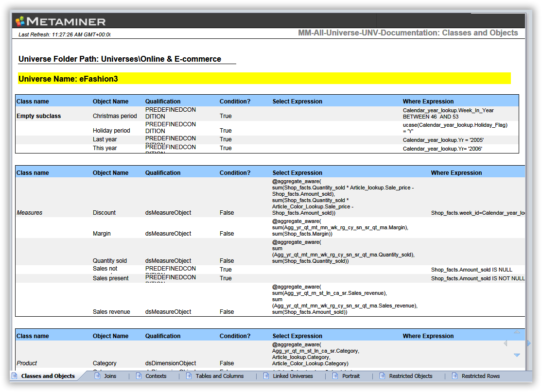The width and height of the screenshot is (542, 392).
Task: Click Condition? header in the first table
Action: click(x=235, y=101)
